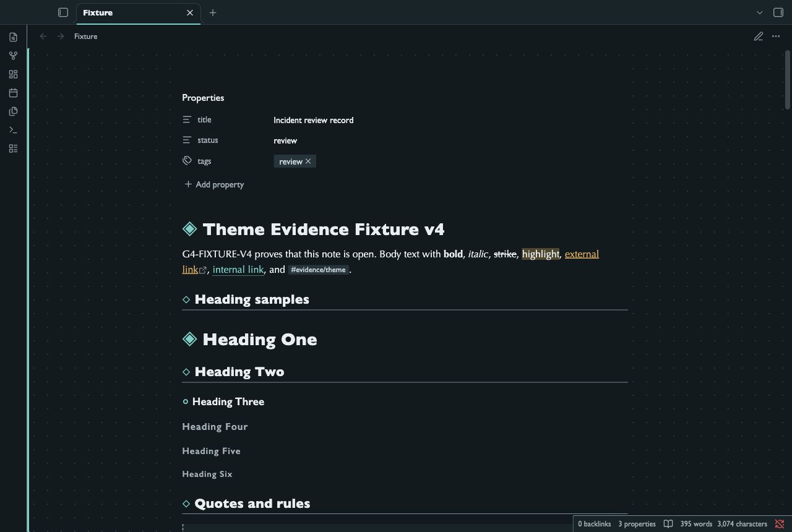Open the more options ellipsis menu
The width and height of the screenshot is (792, 532).
pyautogui.click(x=776, y=36)
